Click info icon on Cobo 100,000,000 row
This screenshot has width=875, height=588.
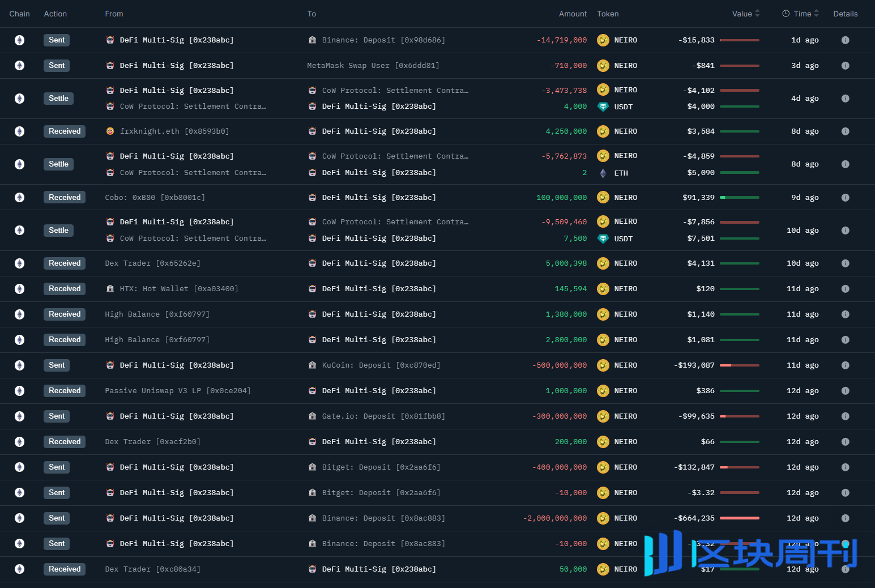point(845,198)
